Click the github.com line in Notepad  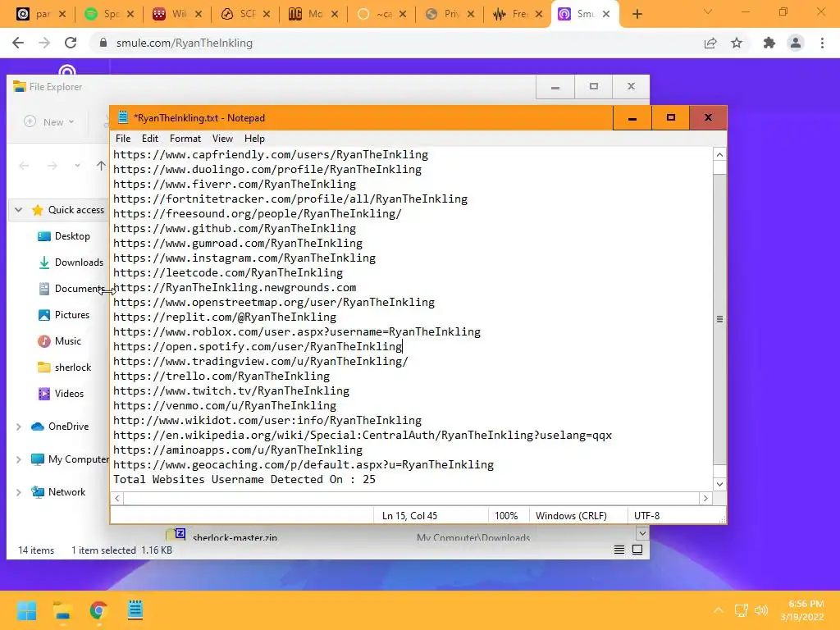click(x=235, y=228)
